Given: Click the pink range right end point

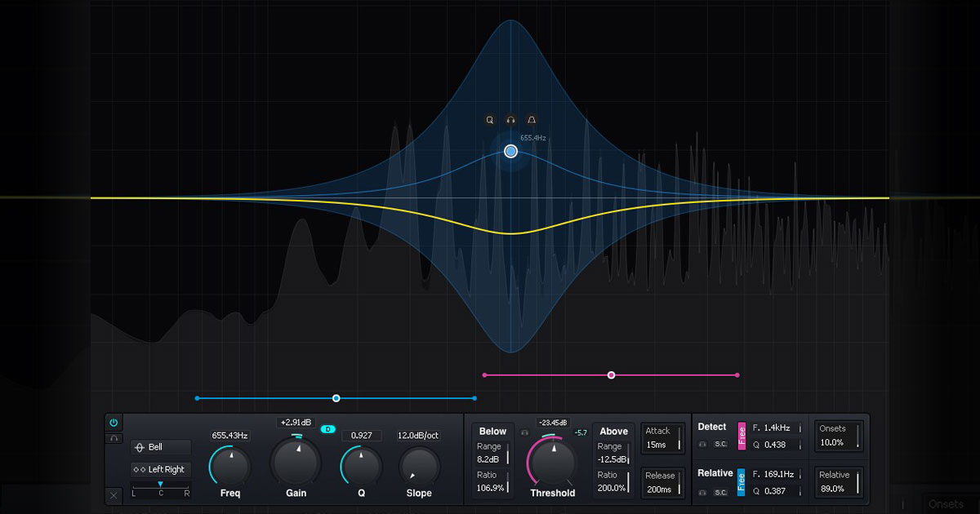Looking at the screenshot, I should pos(737,375).
